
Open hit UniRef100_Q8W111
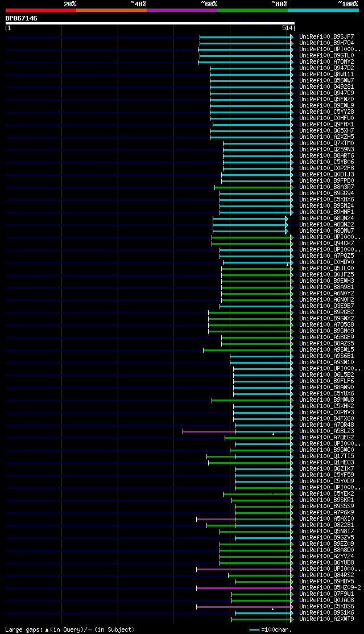327,75
